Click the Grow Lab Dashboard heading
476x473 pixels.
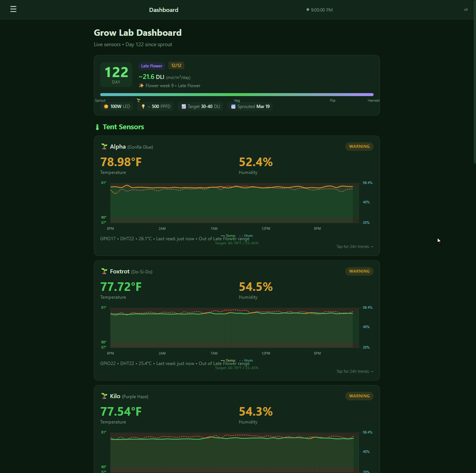pyautogui.click(x=138, y=33)
